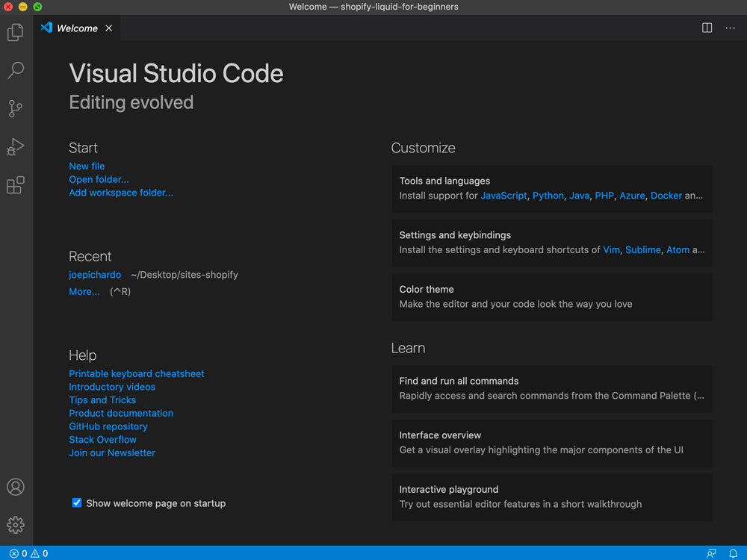This screenshot has width=747, height=560.
Task: Open the Manage gear icon
Action: (16, 525)
